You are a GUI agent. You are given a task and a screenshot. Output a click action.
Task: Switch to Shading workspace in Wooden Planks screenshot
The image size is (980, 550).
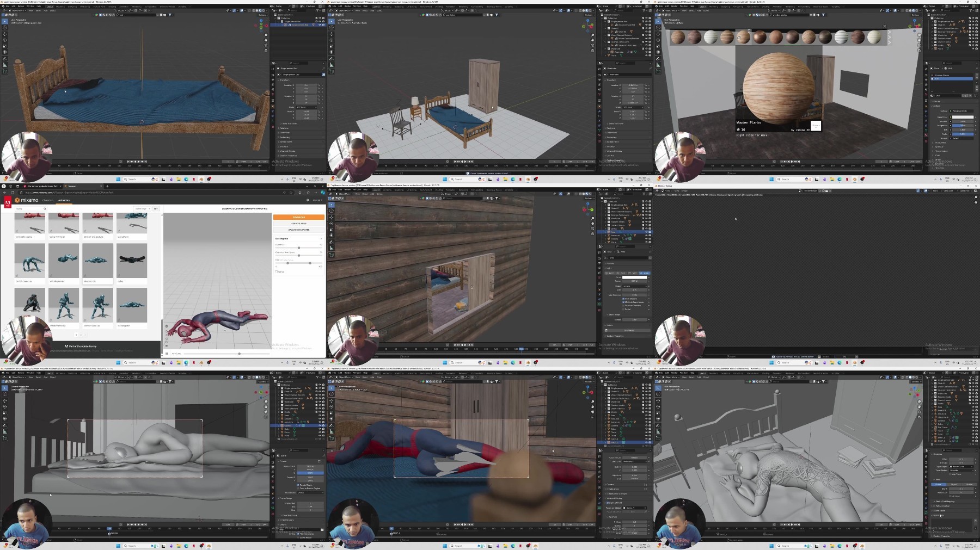point(765,7)
